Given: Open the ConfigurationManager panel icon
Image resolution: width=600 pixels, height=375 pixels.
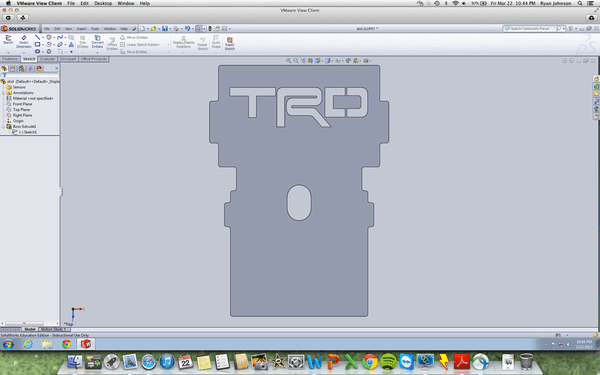Looking at the screenshot, I should (x=21, y=68).
